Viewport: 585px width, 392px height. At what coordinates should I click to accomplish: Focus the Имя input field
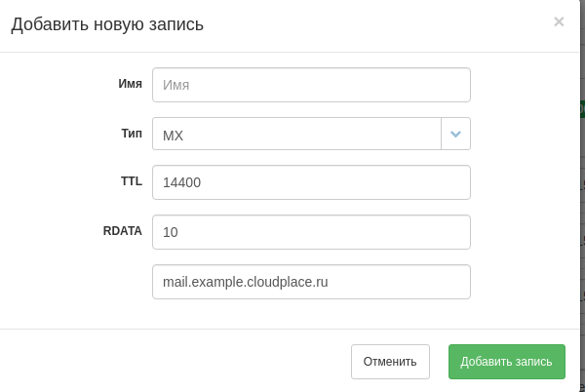coord(311,85)
